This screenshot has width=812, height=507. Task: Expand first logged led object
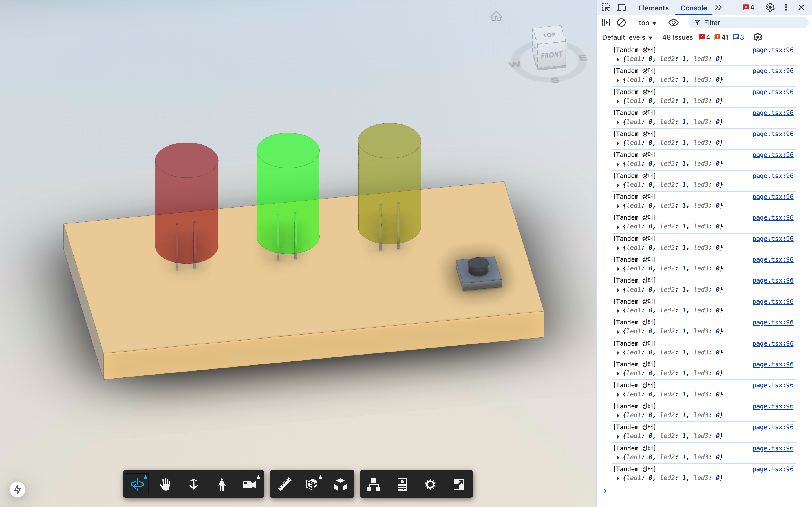click(x=618, y=59)
